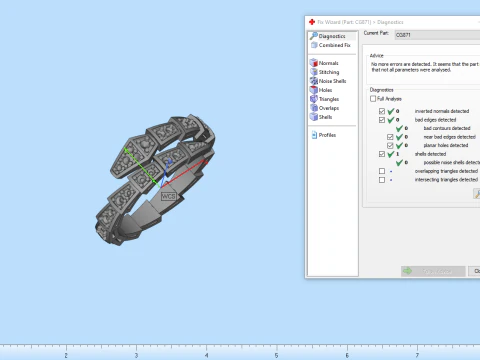The image size is (480, 360).
Task: Select the Combined Fix cube icon
Action: pyautogui.click(x=314, y=45)
